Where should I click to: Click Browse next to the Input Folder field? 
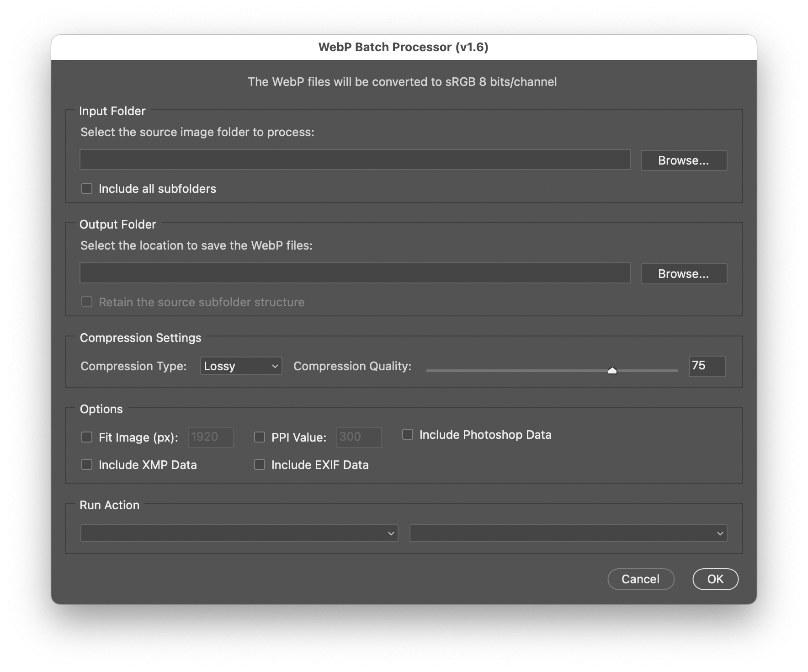pyautogui.click(x=684, y=160)
